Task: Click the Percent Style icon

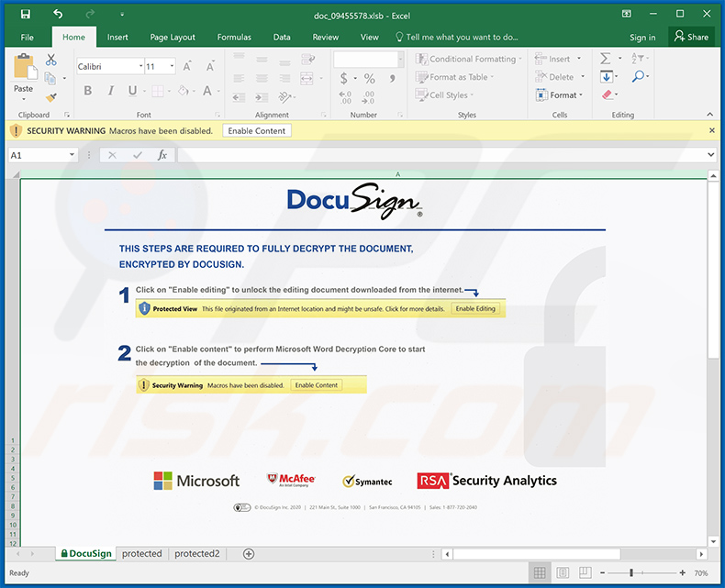Action: [370, 78]
